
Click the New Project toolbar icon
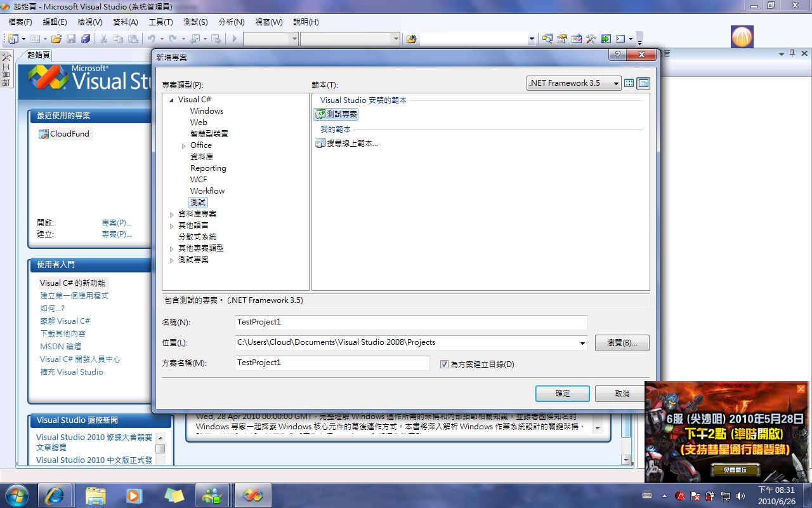click(x=13, y=39)
